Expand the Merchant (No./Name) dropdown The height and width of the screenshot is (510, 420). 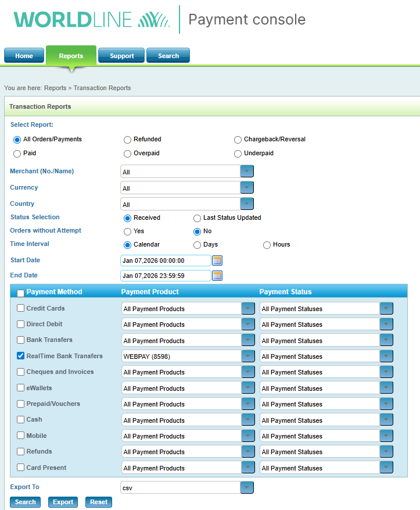tap(247, 172)
